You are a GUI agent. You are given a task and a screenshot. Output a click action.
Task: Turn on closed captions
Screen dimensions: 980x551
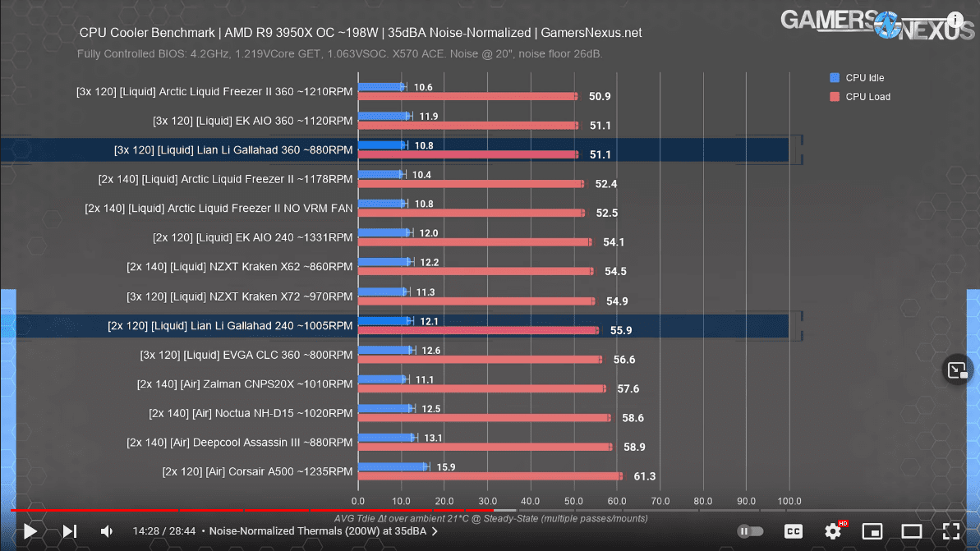[794, 531]
